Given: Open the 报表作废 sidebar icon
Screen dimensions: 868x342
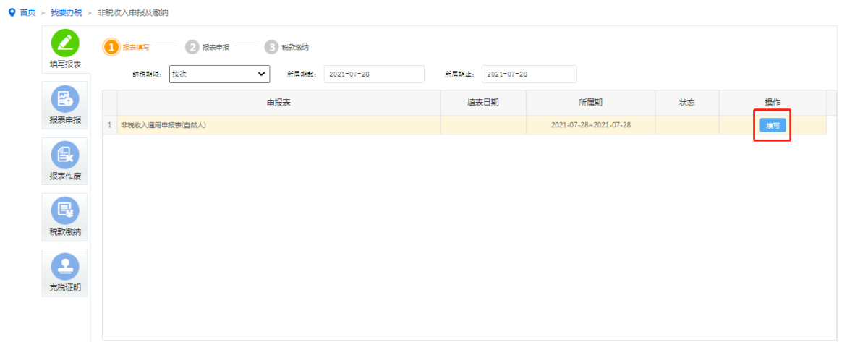Looking at the screenshot, I should click(x=65, y=153).
